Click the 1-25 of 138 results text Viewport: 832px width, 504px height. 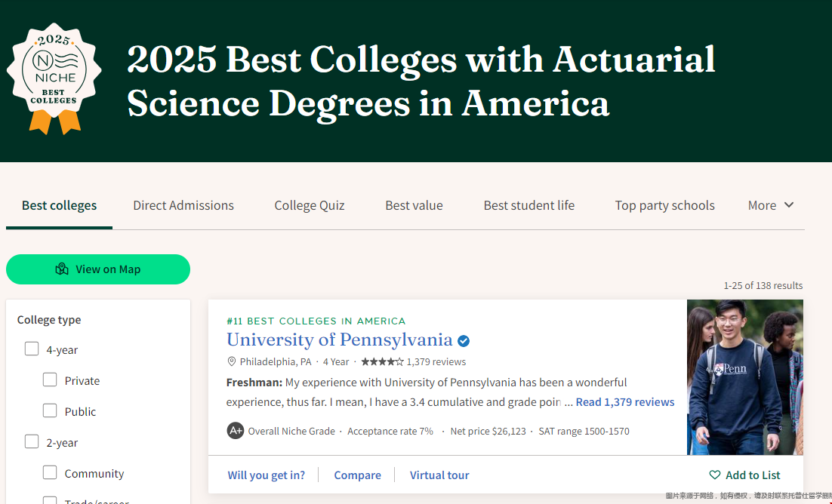click(763, 285)
